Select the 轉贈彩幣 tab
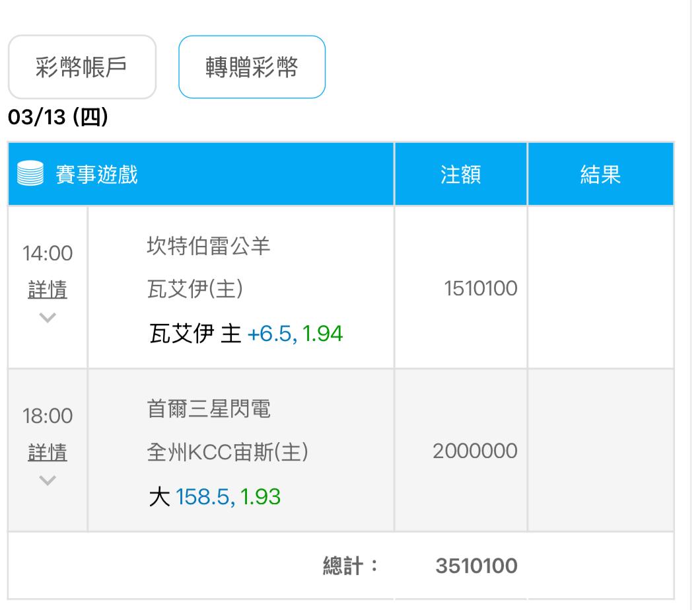This screenshot has width=700, height=610. tap(252, 67)
